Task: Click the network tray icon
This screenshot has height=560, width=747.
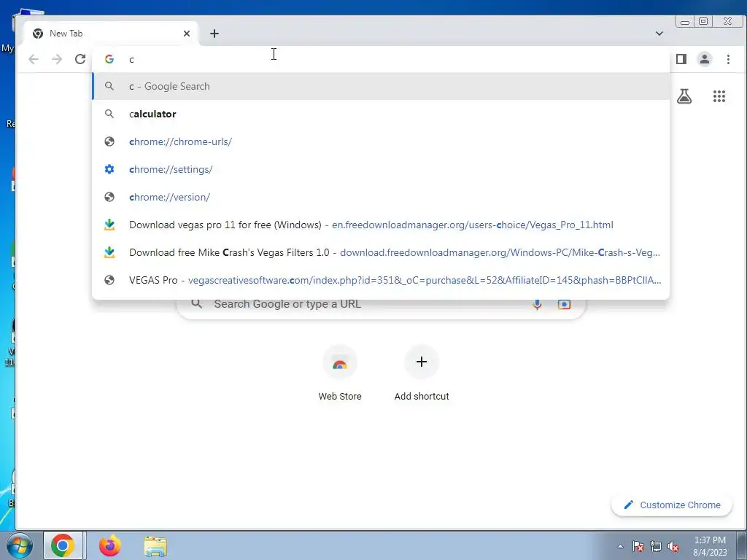Action: point(656,546)
